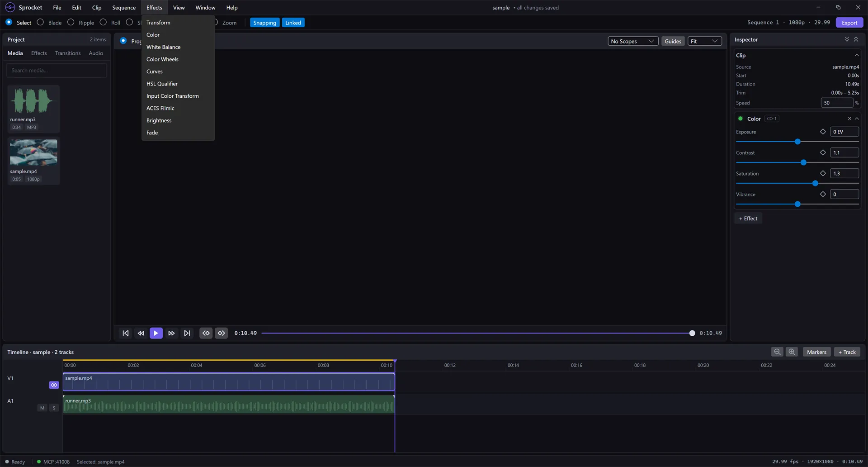
Task: Go to sequence start button
Action: click(x=126, y=333)
